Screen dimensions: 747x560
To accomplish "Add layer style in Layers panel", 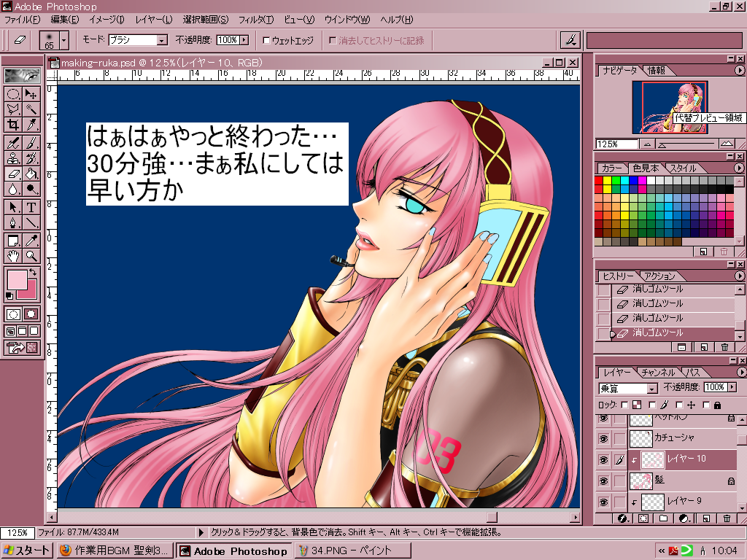I will pyautogui.click(x=622, y=518).
